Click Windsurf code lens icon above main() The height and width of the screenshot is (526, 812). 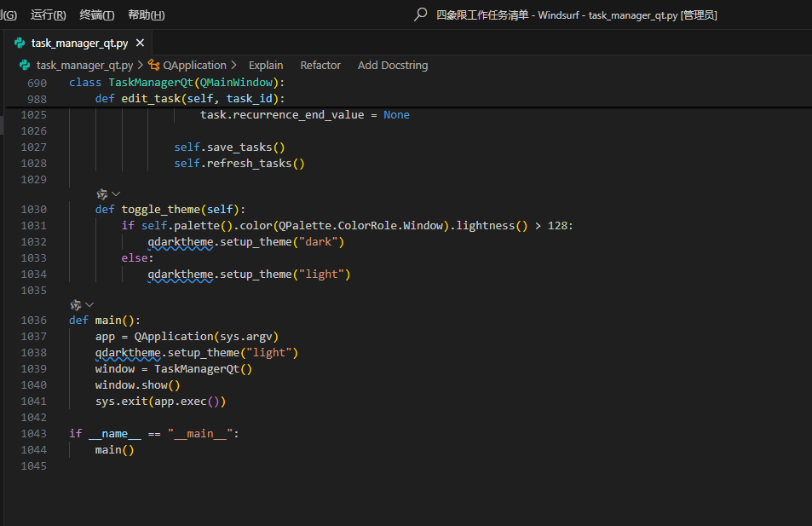(76, 305)
